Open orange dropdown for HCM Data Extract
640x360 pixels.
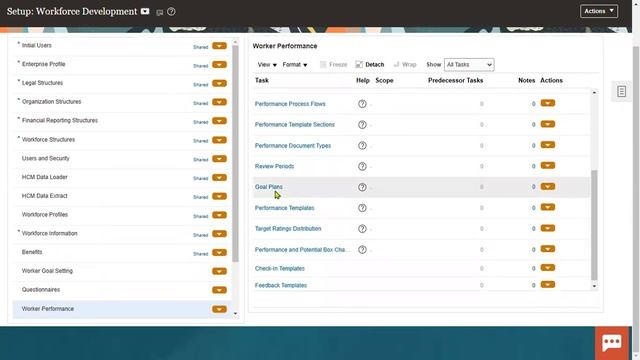pyautogui.click(x=219, y=196)
